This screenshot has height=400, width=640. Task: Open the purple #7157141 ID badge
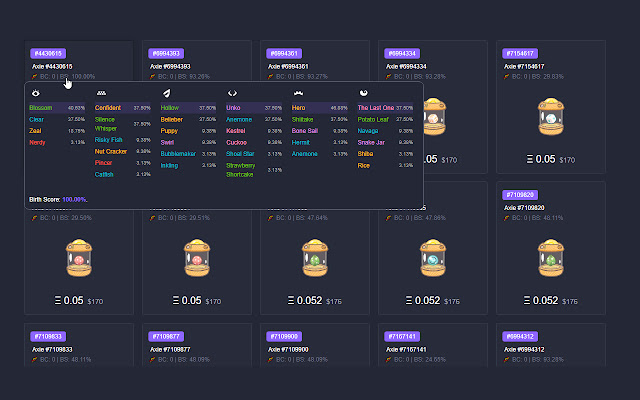click(x=403, y=337)
